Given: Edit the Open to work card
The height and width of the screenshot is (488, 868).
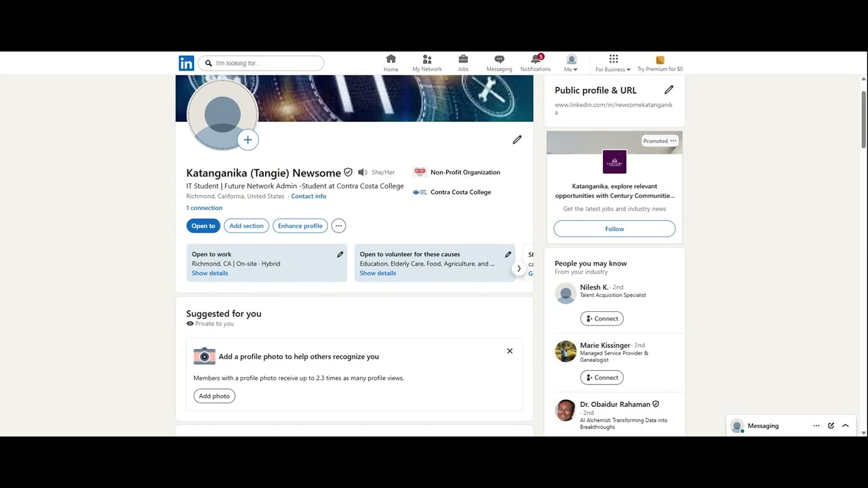Looking at the screenshot, I should point(340,254).
